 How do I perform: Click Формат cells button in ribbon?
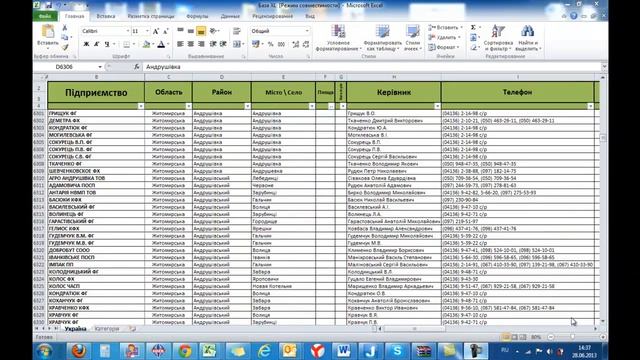pos(443,47)
